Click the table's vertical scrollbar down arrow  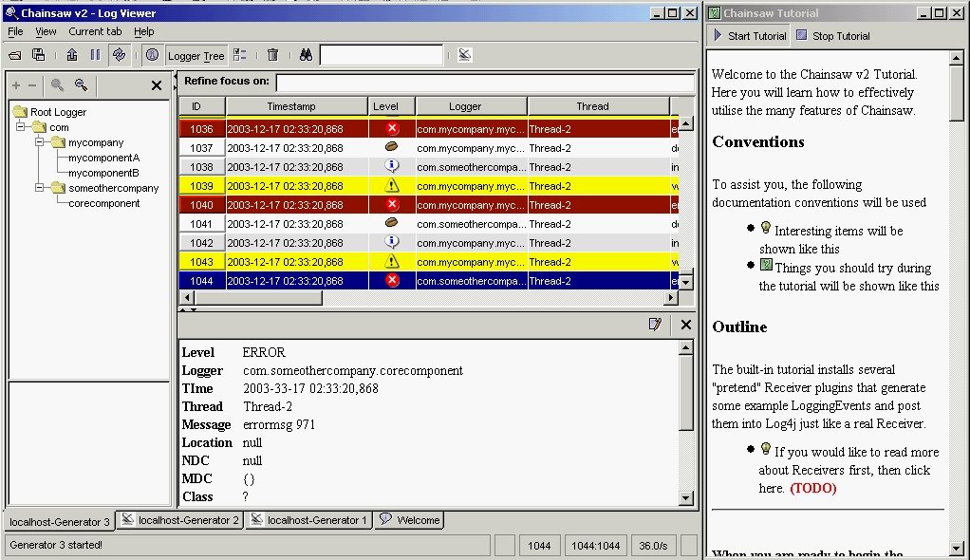click(686, 282)
